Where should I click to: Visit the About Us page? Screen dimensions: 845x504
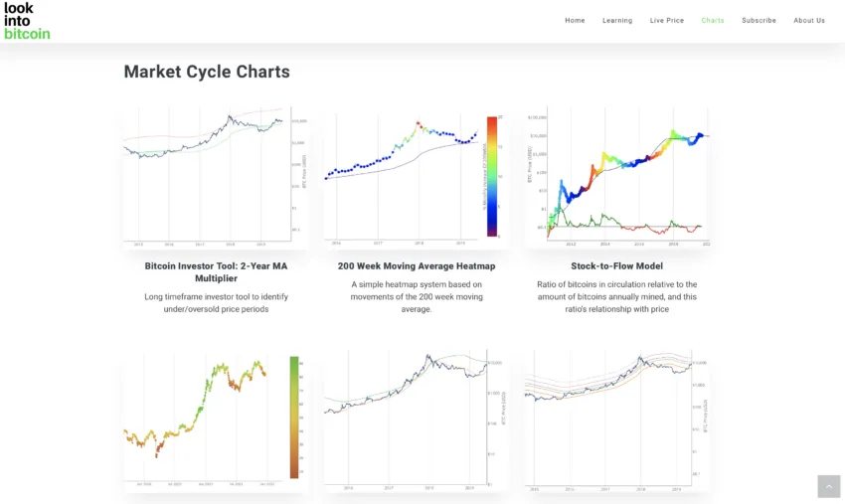[x=809, y=21]
